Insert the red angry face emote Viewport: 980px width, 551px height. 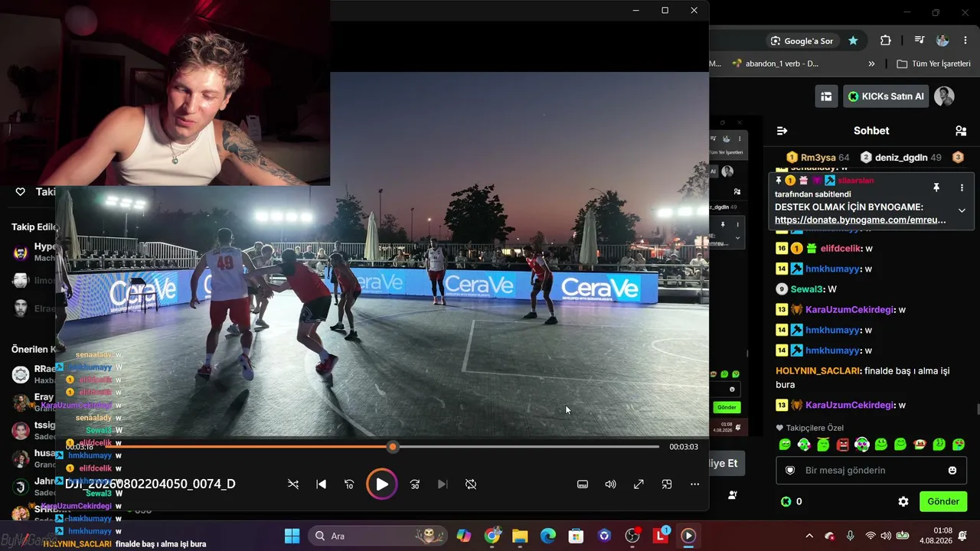(x=843, y=445)
